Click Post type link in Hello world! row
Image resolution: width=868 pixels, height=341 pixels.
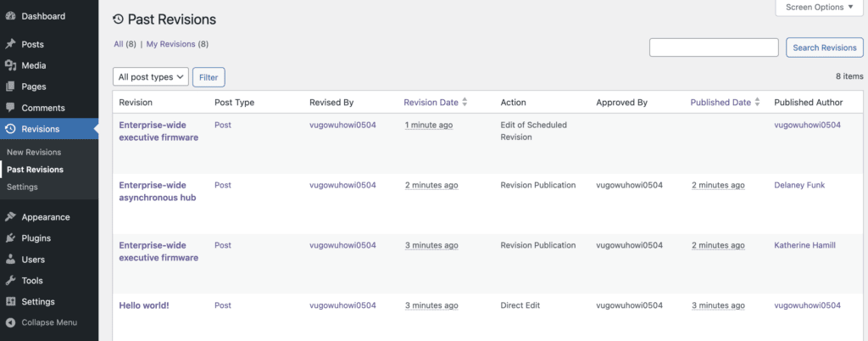[x=223, y=305]
